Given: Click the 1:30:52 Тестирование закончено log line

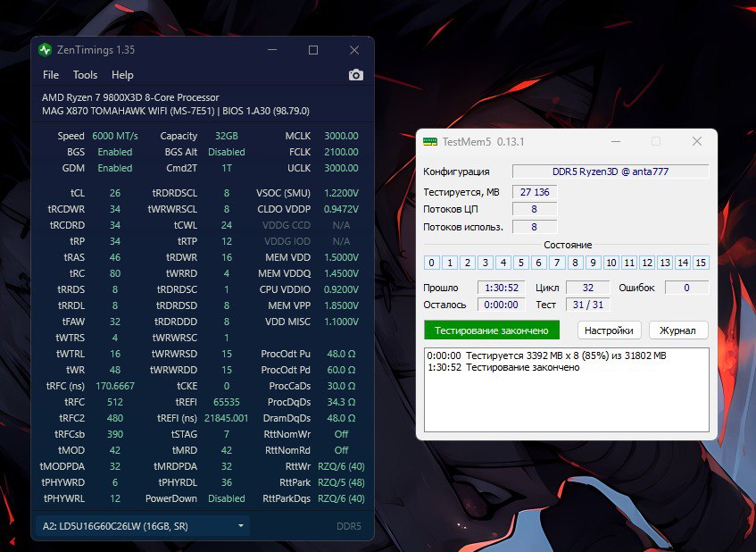Looking at the screenshot, I should coord(503,367).
